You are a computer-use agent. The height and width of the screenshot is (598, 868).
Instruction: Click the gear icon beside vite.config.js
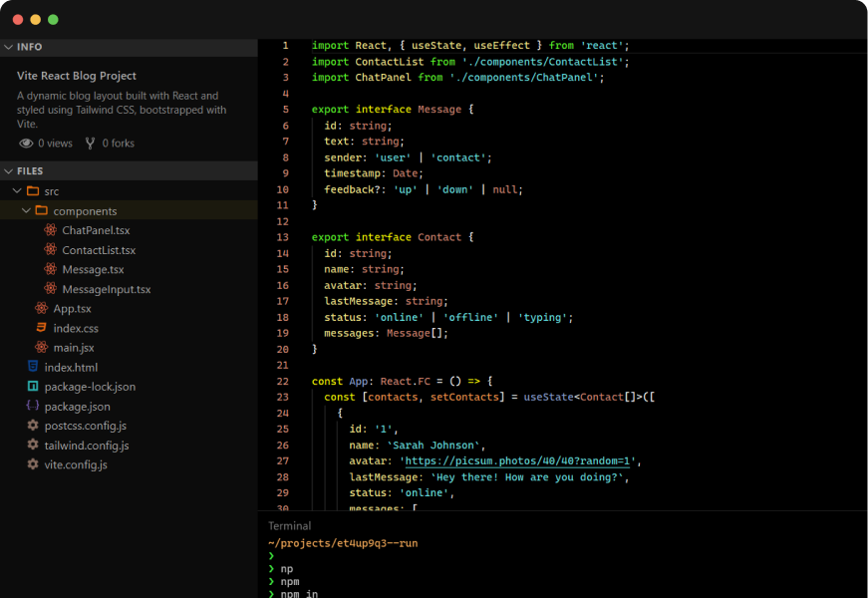[33, 464]
